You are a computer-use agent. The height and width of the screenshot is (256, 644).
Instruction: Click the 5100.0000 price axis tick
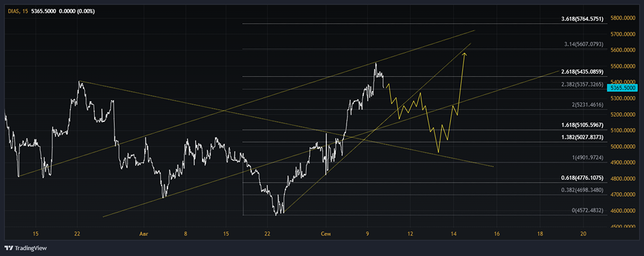click(623, 130)
